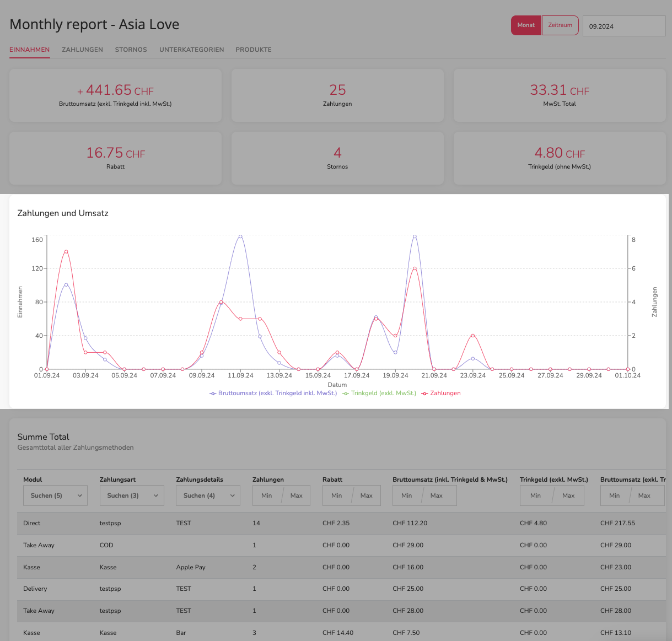
Task: Click the 20.09.24 peak point on purple line
Action: (x=415, y=236)
